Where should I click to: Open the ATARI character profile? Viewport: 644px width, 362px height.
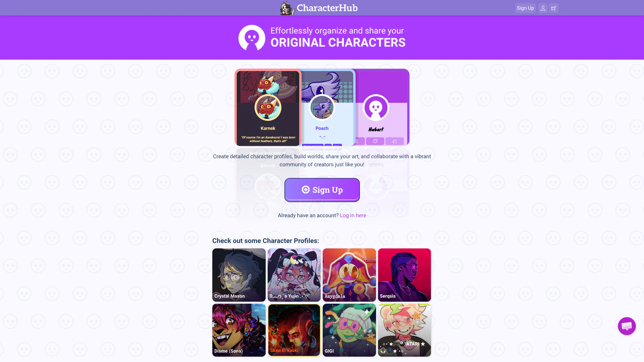[x=405, y=330]
